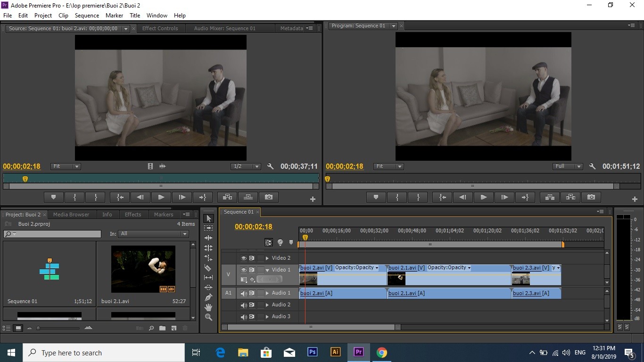Select the Selection arrow tool
The height and width of the screenshot is (362, 644).
tap(208, 219)
